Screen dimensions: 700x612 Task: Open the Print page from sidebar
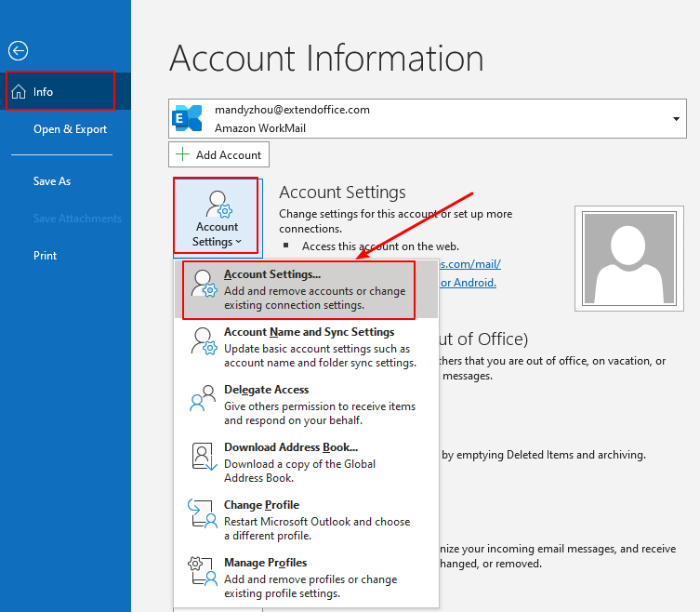pyautogui.click(x=45, y=256)
